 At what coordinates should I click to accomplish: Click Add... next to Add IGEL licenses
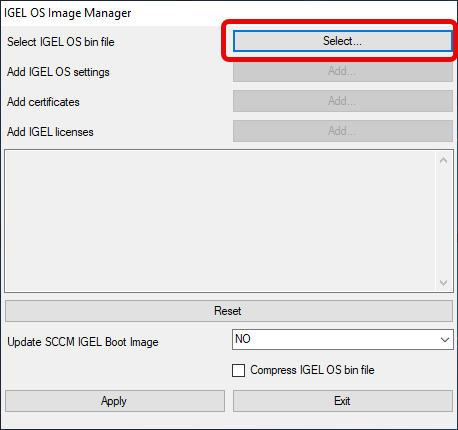[343, 131]
